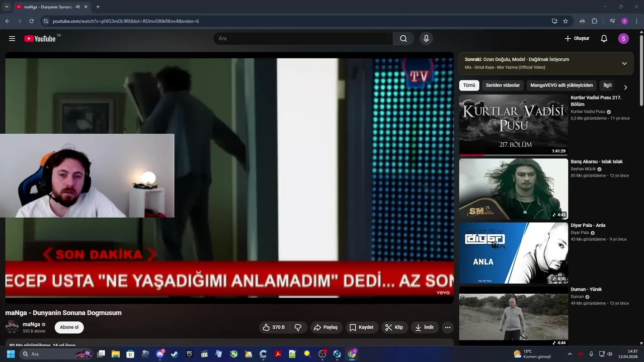Image resolution: width=644 pixels, height=362 pixels.
Task: Download video with İndir button
Action: point(424,327)
